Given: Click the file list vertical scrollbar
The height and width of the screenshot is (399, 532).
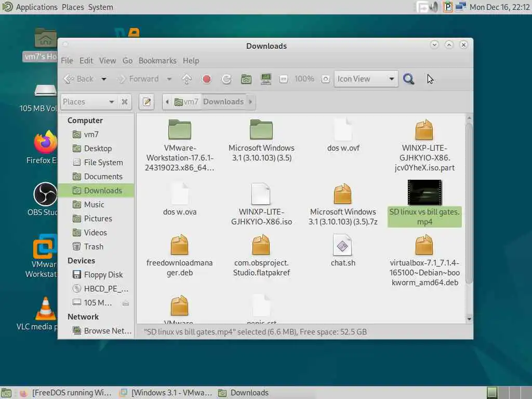Looking at the screenshot, I should pos(469,204).
